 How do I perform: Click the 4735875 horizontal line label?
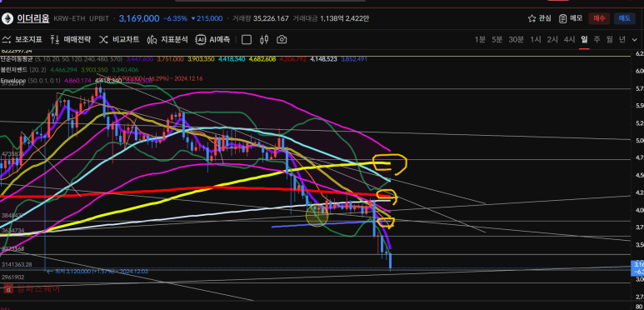click(12, 154)
